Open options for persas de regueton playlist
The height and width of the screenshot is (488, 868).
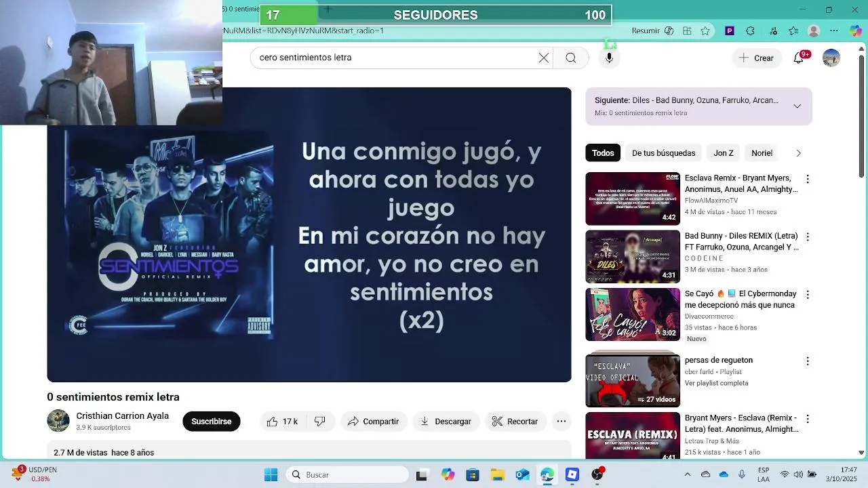[807, 361]
